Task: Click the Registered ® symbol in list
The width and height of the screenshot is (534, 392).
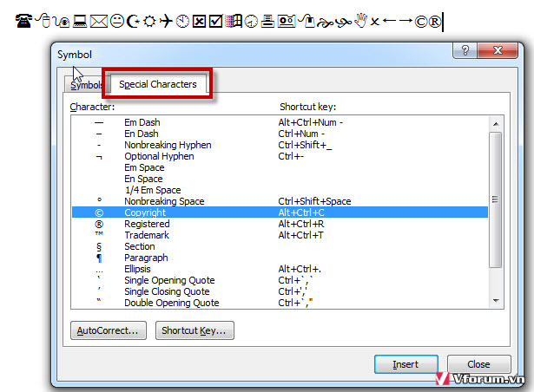Action: 99,224
